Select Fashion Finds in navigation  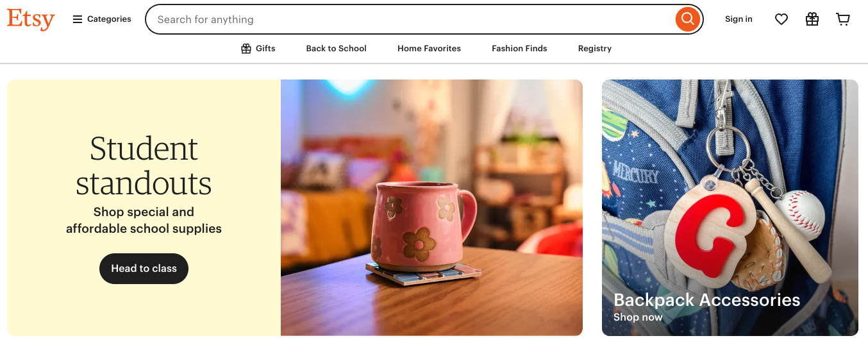click(519, 49)
